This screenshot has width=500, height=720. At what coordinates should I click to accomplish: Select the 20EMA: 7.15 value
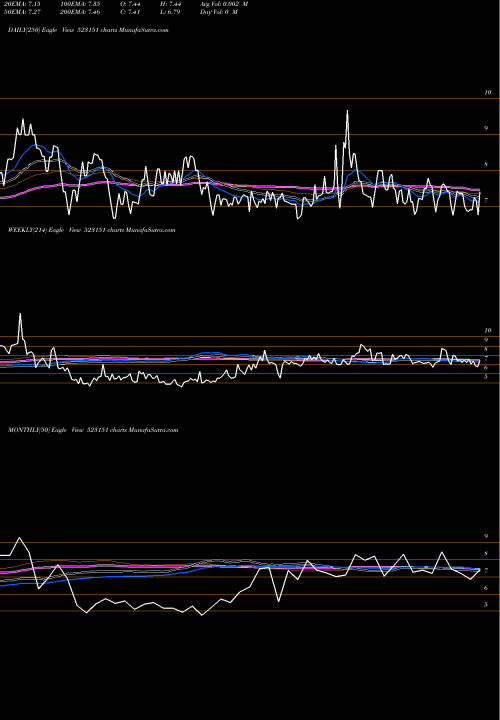[x=22, y=4]
